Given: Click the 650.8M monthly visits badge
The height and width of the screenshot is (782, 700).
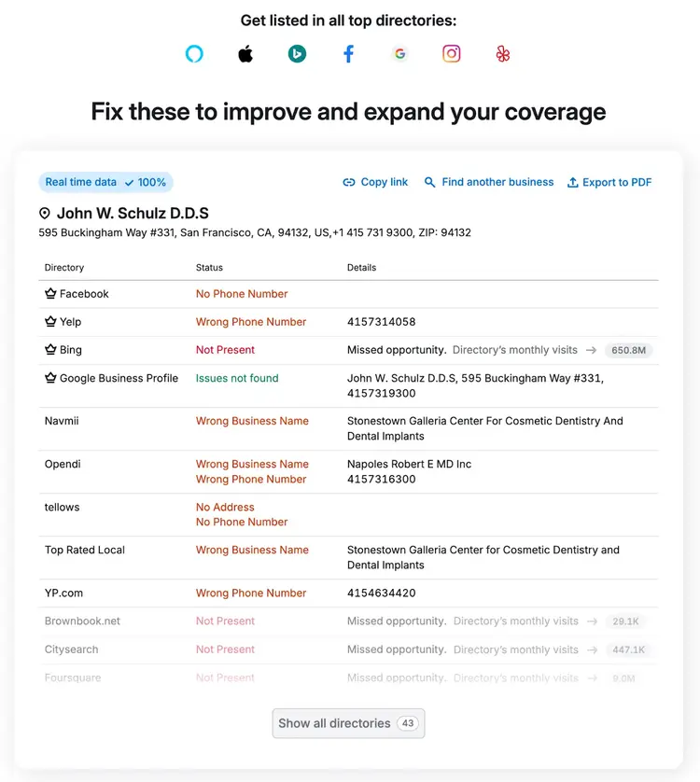Looking at the screenshot, I should tap(629, 350).
